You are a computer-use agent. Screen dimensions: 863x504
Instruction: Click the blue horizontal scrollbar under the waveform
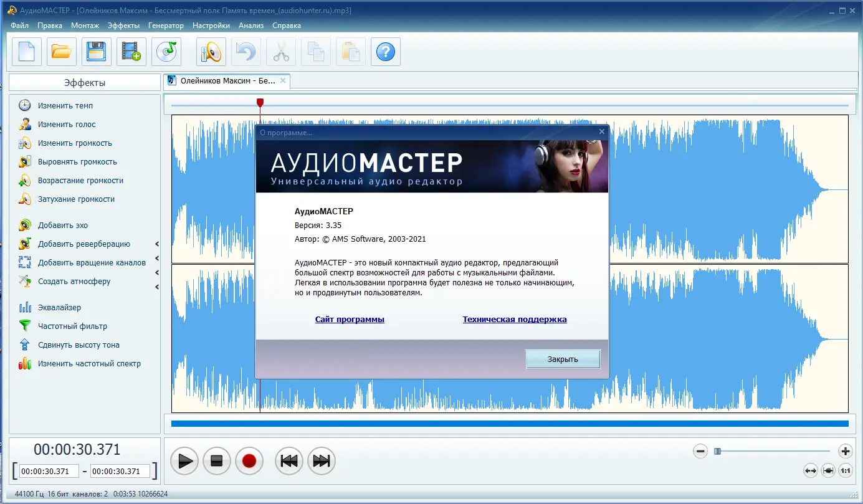[510, 424]
